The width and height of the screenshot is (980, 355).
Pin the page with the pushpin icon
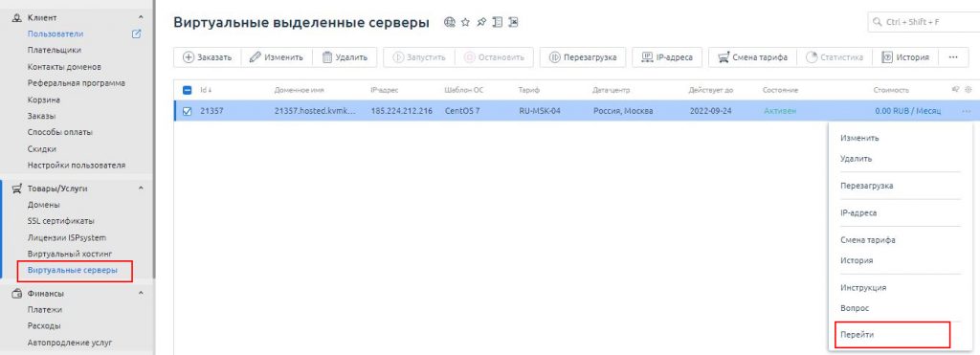tap(481, 23)
